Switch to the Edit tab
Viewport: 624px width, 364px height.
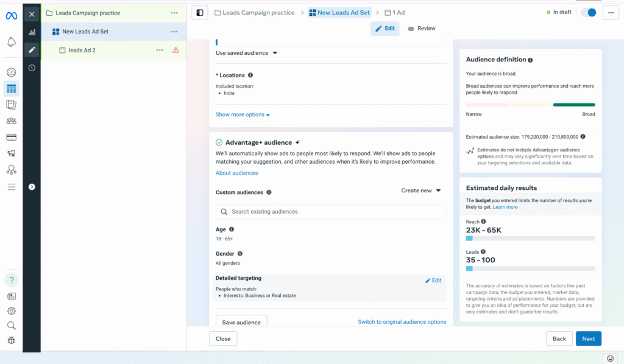(x=385, y=28)
